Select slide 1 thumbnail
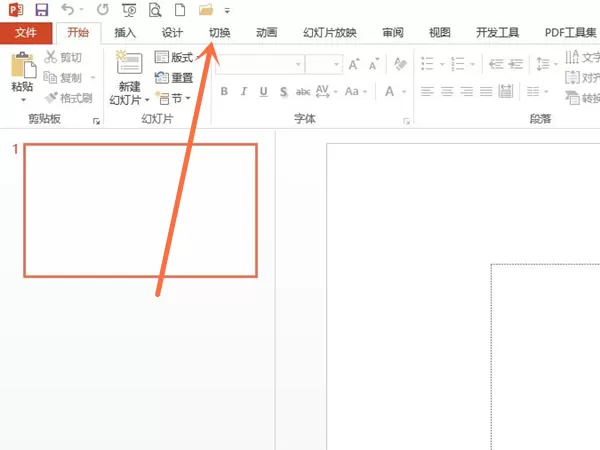 (140, 210)
